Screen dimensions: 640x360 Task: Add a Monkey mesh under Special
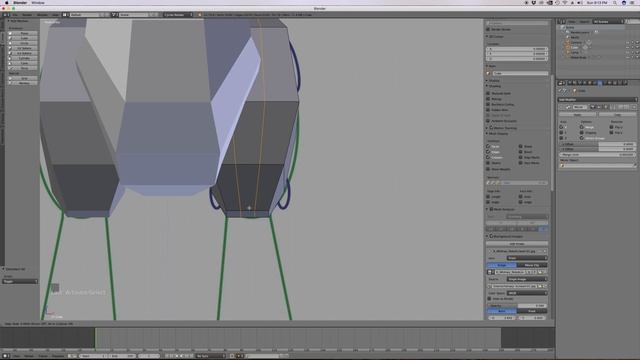pos(24,83)
